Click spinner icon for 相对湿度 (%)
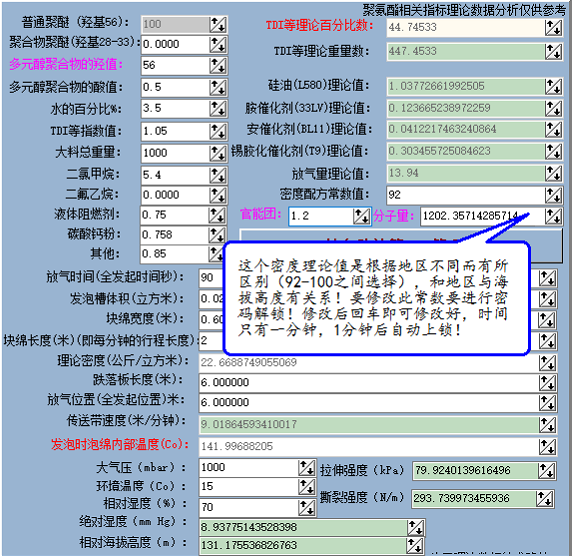The image size is (572, 556). (x=307, y=507)
